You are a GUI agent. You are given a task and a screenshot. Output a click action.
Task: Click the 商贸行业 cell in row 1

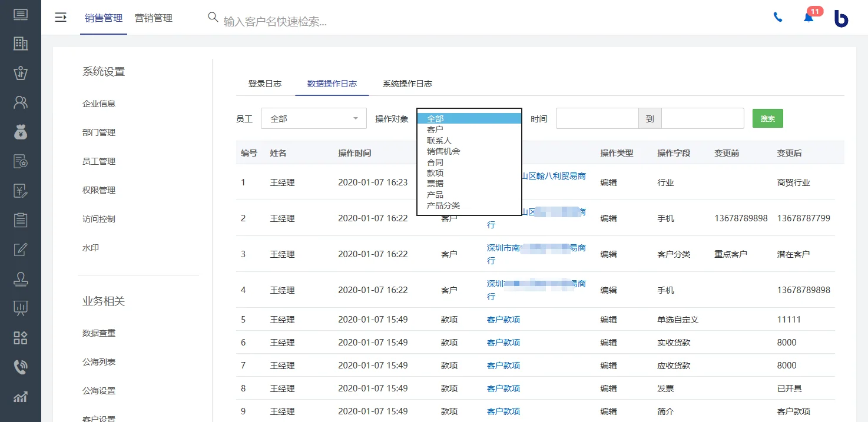pyautogui.click(x=793, y=182)
